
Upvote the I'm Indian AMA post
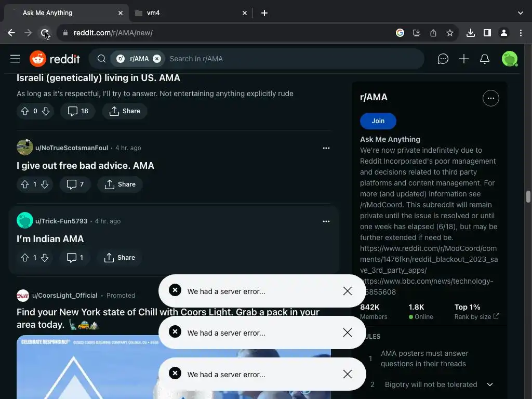click(x=25, y=258)
